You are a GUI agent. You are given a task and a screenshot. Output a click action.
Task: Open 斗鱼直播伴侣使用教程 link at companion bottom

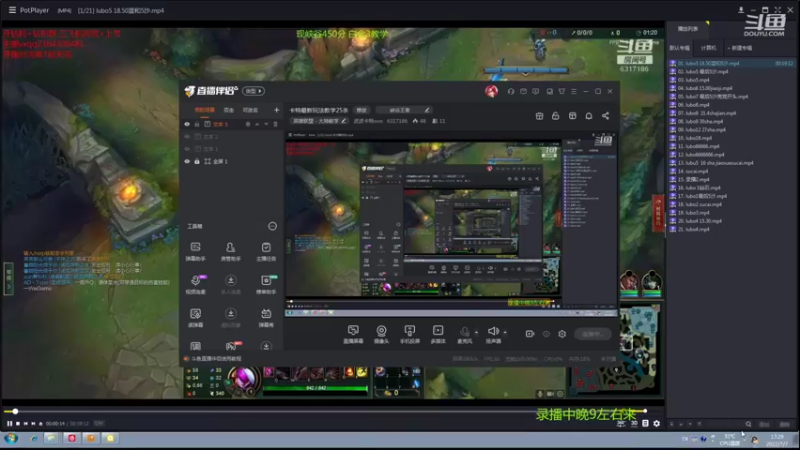(216, 359)
